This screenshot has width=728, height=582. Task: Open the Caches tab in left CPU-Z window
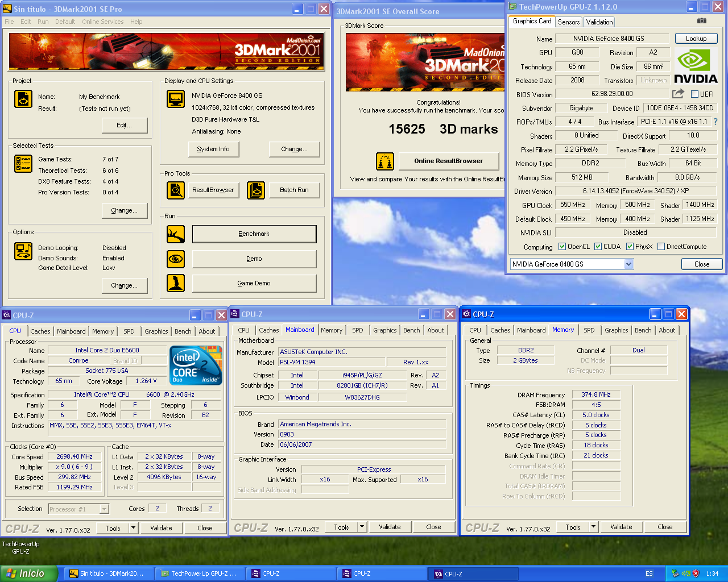point(40,331)
